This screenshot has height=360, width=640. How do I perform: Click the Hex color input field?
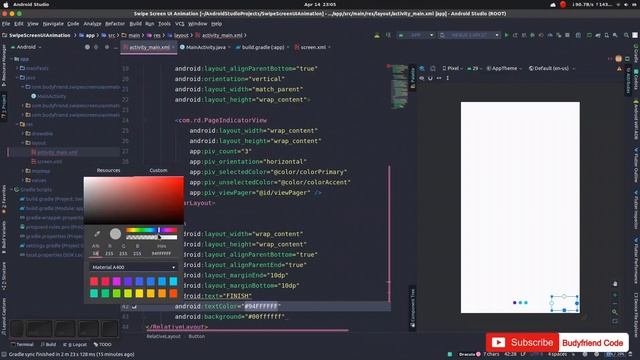point(161,253)
